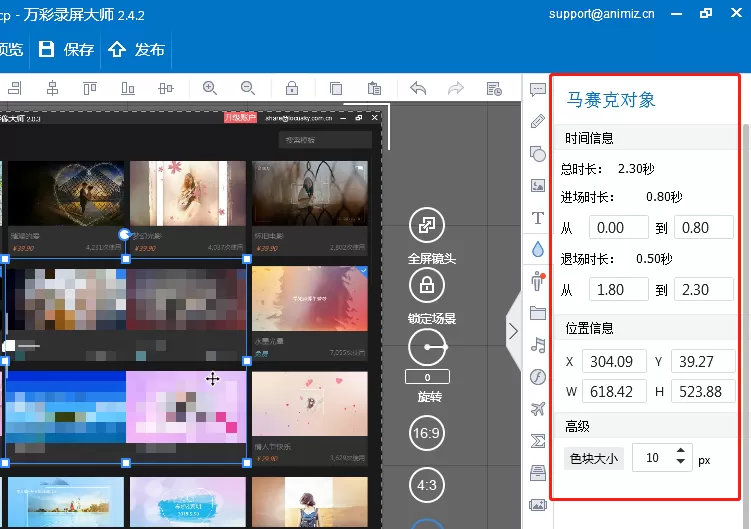This screenshot has width=751, height=529.
Task: Collapse the right panel with chevron arrow
Action: pyautogui.click(x=513, y=331)
